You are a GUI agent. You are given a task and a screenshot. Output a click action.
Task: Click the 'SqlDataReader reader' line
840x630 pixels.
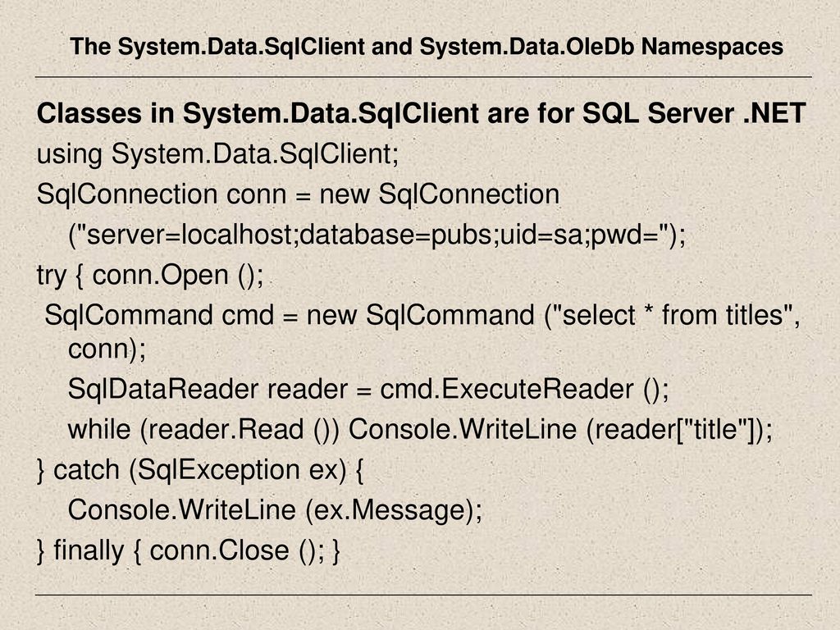click(x=368, y=389)
